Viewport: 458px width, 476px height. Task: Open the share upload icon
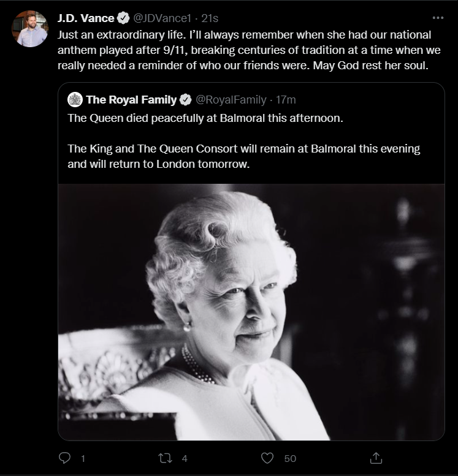click(x=376, y=458)
